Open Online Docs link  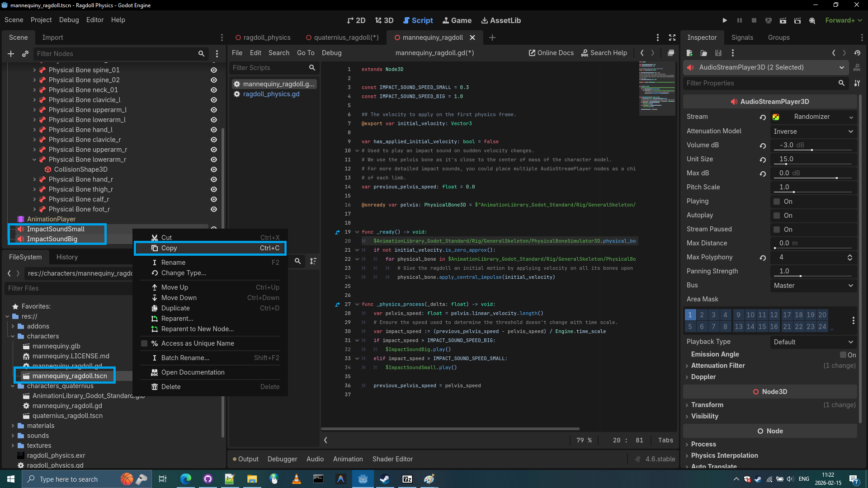551,53
